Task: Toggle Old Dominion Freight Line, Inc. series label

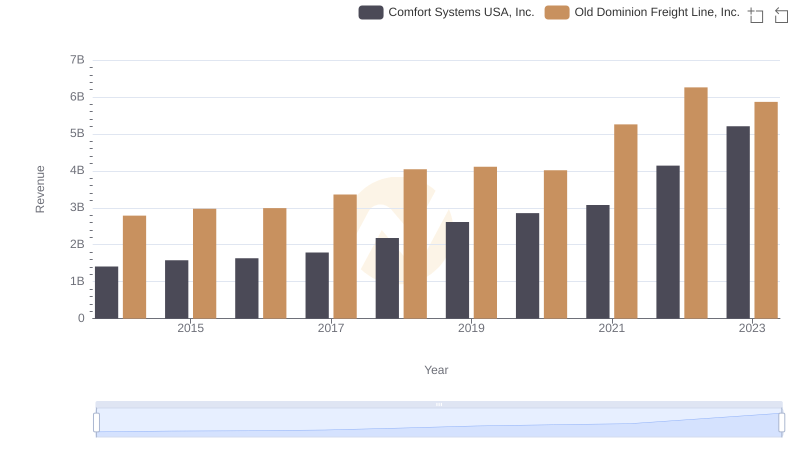Action: click(657, 12)
